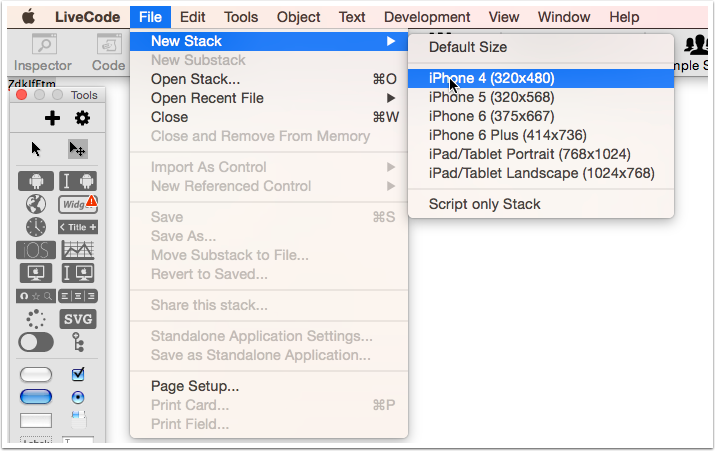Pick the Mac native text field widget
This screenshot has width=715, height=451.
click(78, 273)
